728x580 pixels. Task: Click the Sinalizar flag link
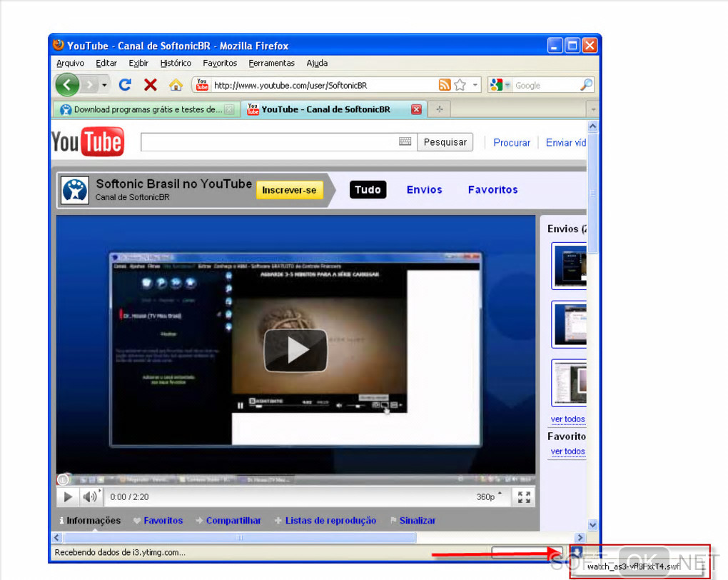pyautogui.click(x=413, y=521)
